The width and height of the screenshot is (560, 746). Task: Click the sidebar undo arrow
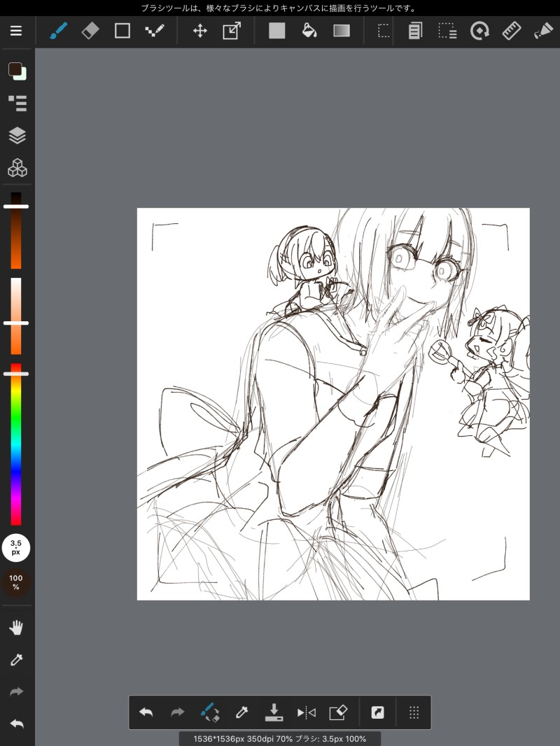click(17, 724)
